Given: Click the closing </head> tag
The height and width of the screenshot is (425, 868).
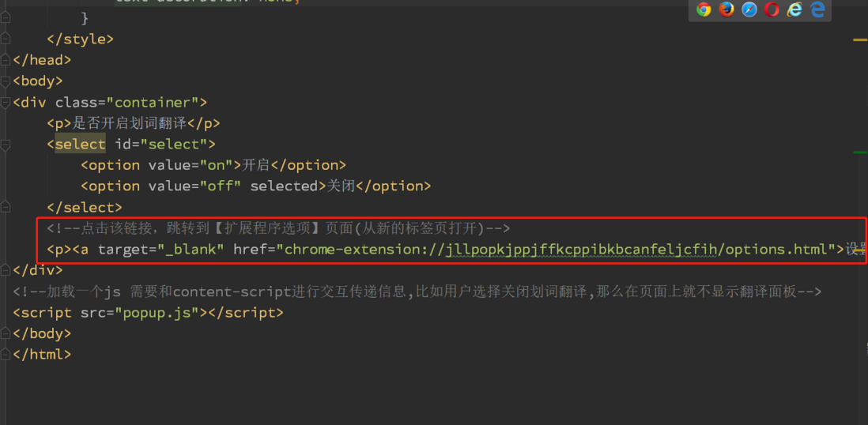Looking at the screenshot, I should point(42,60).
